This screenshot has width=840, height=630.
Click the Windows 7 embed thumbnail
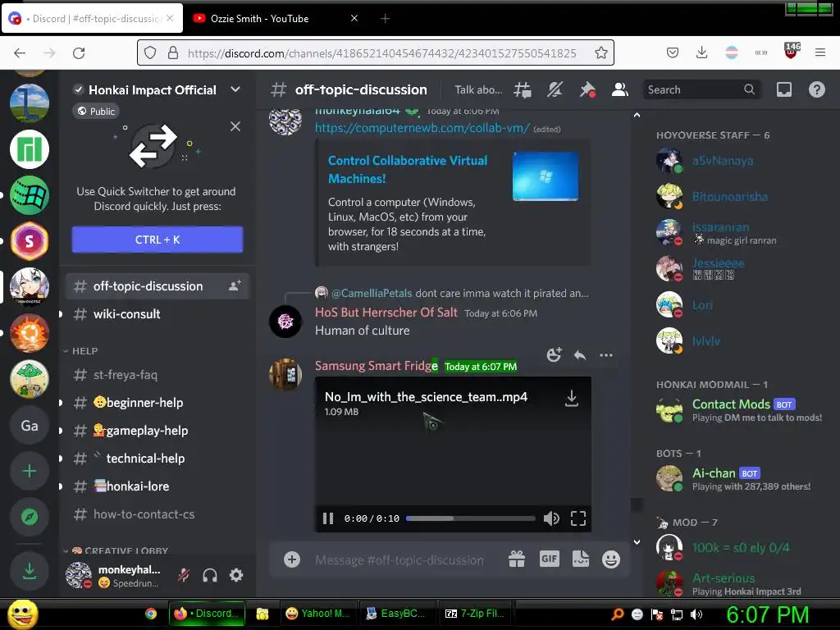click(x=546, y=176)
